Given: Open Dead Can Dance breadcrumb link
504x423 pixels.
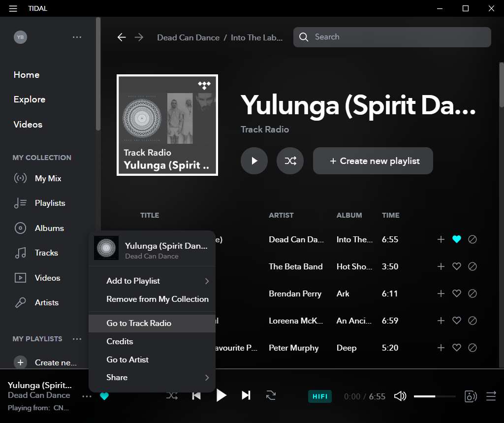Looking at the screenshot, I should click(188, 37).
